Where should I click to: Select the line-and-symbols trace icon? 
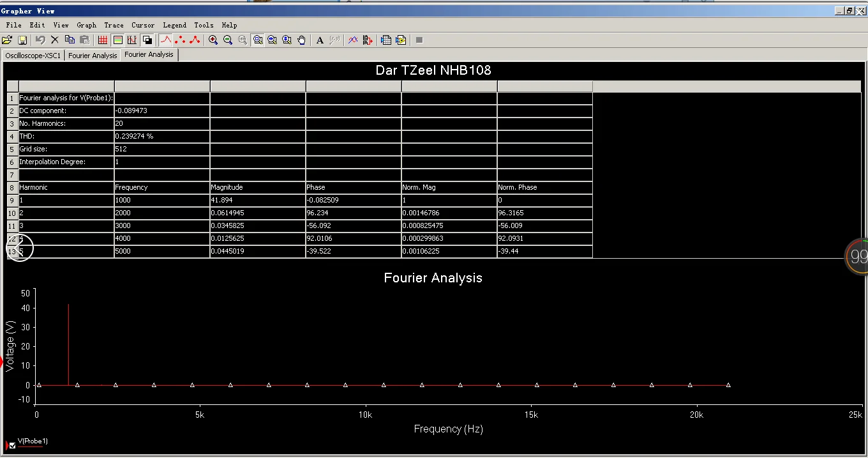[195, 40]
